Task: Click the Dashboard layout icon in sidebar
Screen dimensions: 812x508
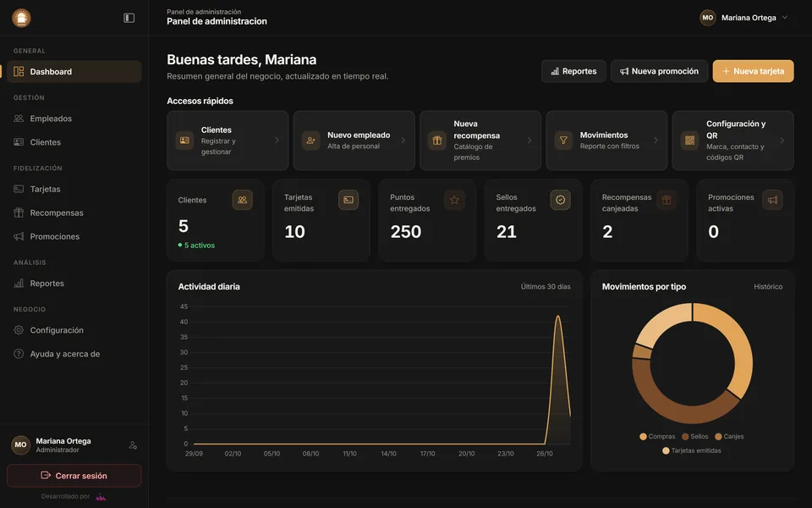Action: pos(19,71)
